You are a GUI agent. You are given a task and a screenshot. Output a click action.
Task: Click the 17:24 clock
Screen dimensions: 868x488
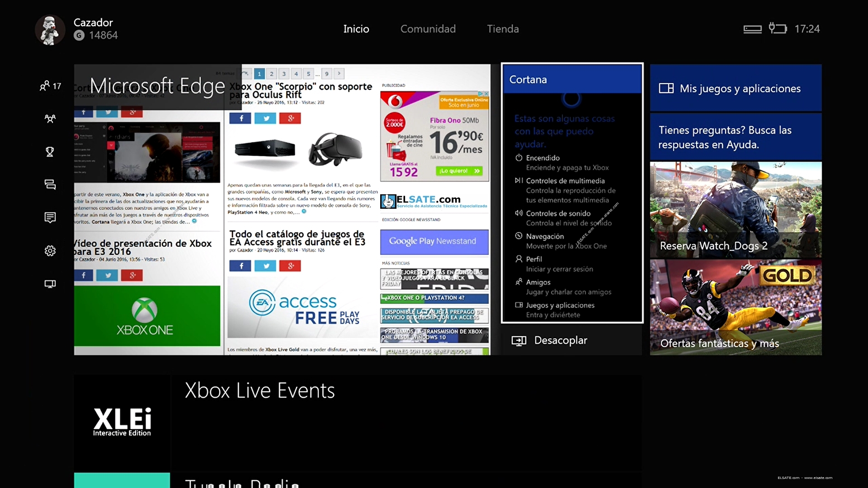tap(807, 29)
